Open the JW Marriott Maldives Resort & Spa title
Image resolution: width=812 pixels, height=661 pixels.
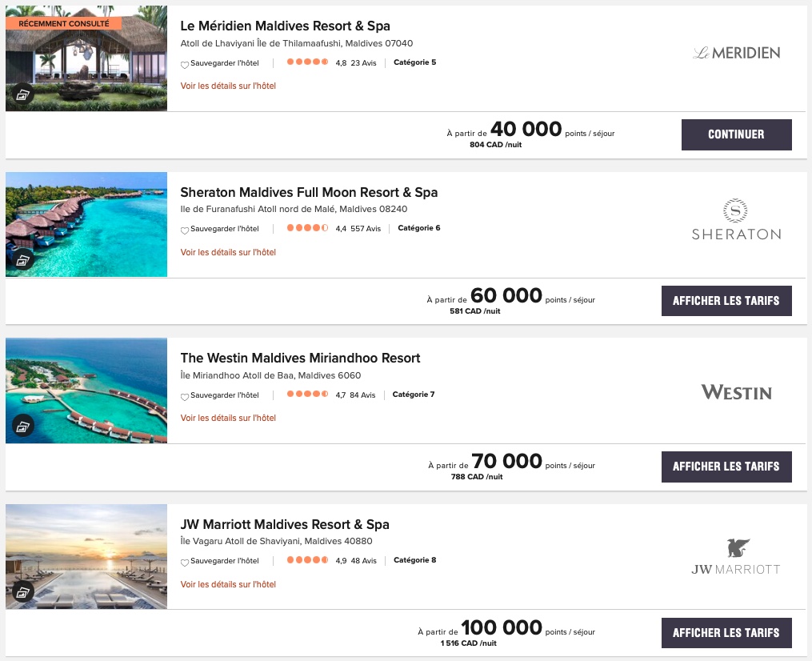point(285,525)
